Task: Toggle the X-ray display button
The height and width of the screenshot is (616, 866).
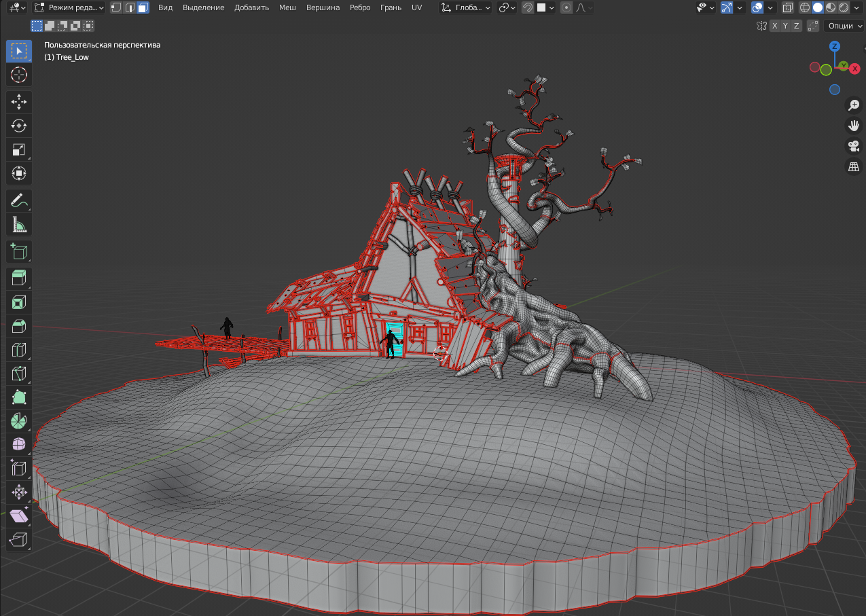Action: pos(787,7)
